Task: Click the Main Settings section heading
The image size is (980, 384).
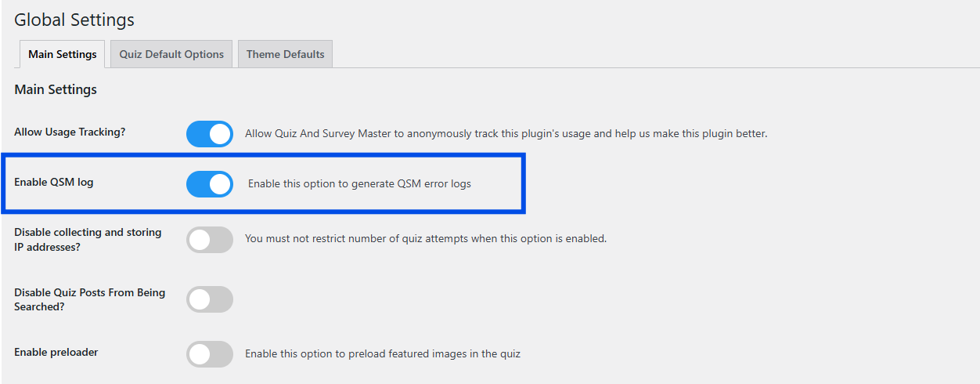Action: click(56, 89)
